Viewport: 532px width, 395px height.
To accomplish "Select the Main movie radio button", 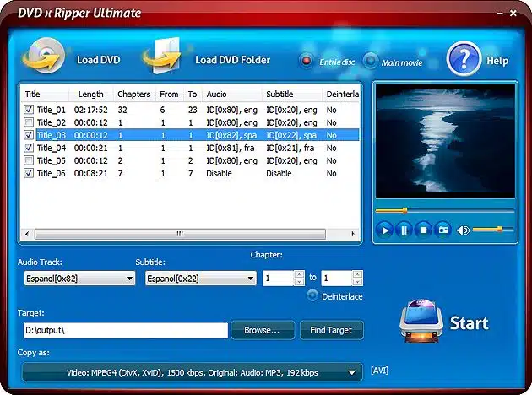I will coord(370,61).
